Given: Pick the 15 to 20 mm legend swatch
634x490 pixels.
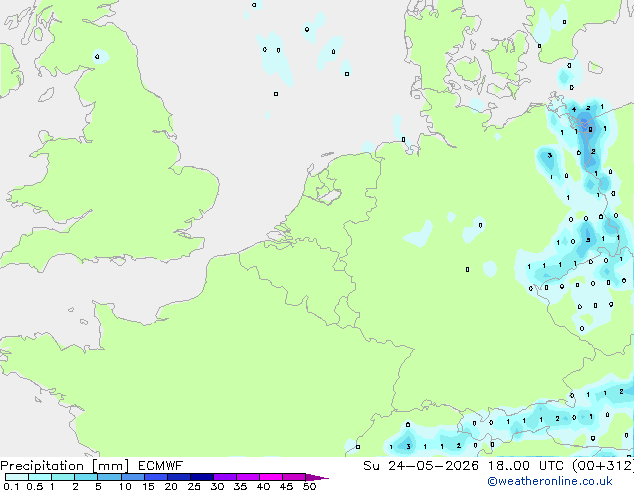Looking at the screenshot, I should [156, 477].
